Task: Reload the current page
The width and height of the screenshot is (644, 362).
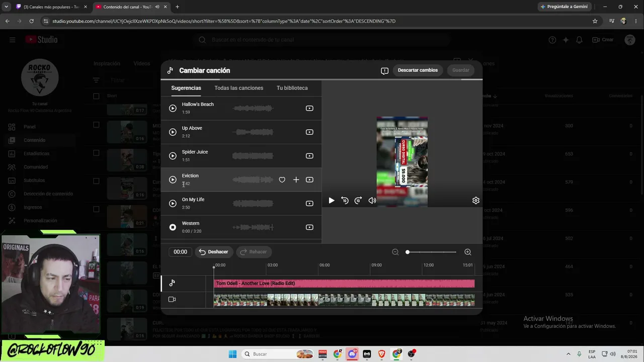Action: tap(32, 21)
